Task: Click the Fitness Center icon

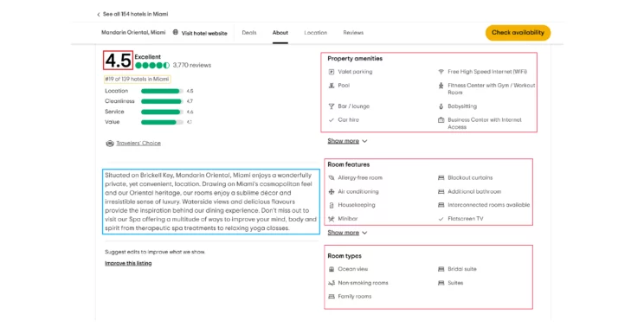Action: 441,86
